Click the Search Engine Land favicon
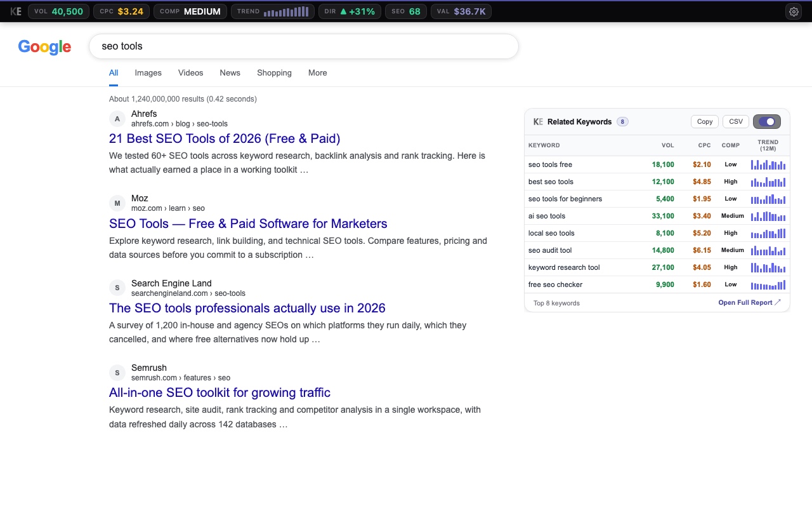The image size is (812, 508). (117, 288)
